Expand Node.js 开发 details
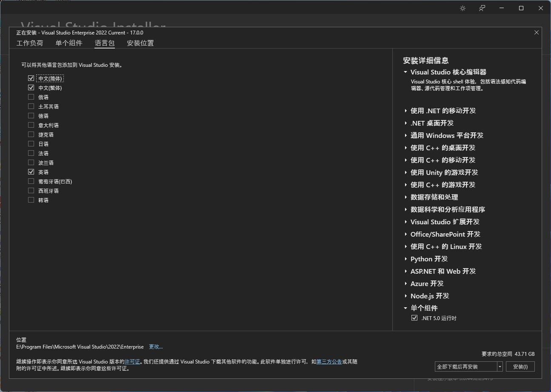This screenshot has width=551, height=392. (x=405, y=296)
